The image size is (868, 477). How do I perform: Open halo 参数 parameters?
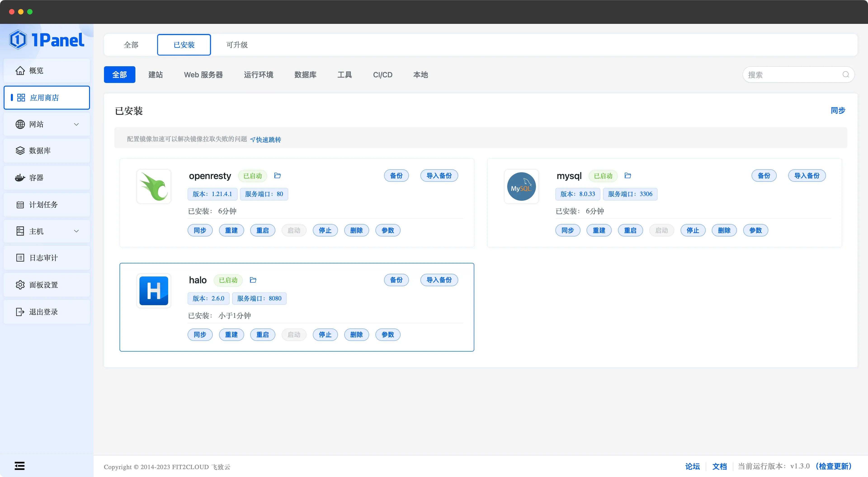point(388,335)
